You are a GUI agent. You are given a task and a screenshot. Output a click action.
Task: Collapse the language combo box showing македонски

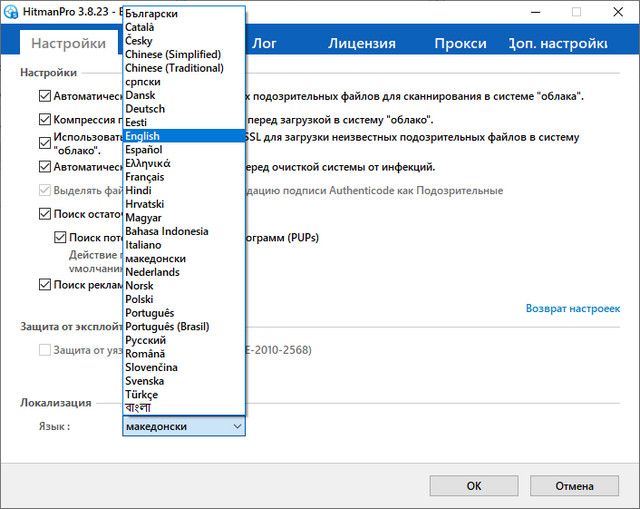pyautogui.click(x=236, y=426)
